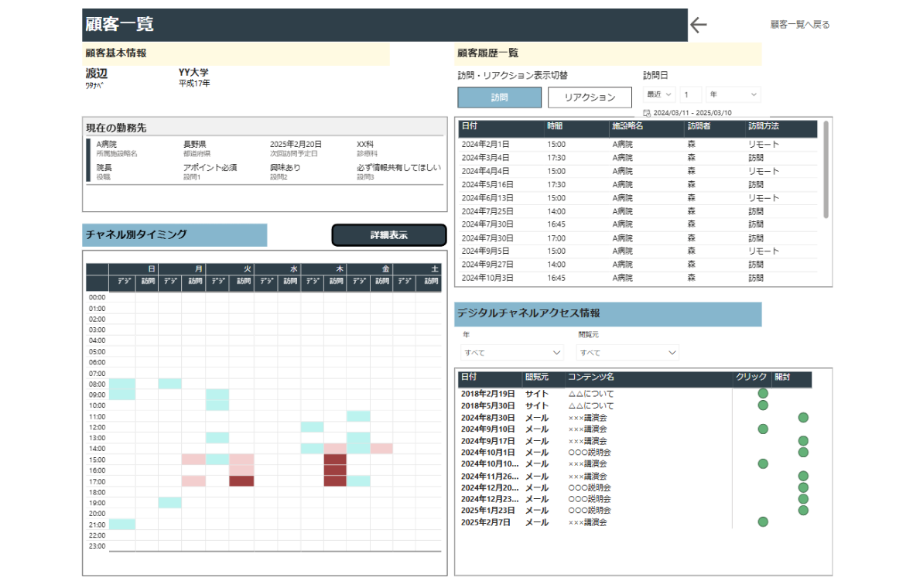Click the 日 day column header
This screenshot has width=913, height=588.
(x=133, y=269)
